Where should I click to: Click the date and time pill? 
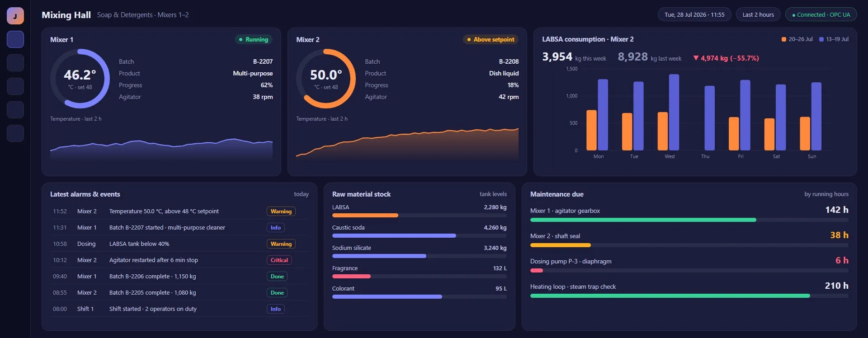[x=694, y=14]
